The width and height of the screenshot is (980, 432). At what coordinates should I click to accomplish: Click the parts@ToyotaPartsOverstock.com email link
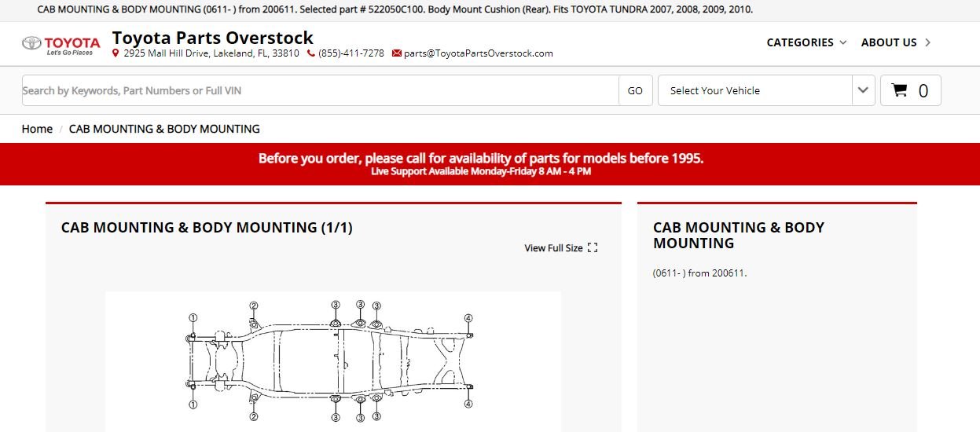[479, 53]
